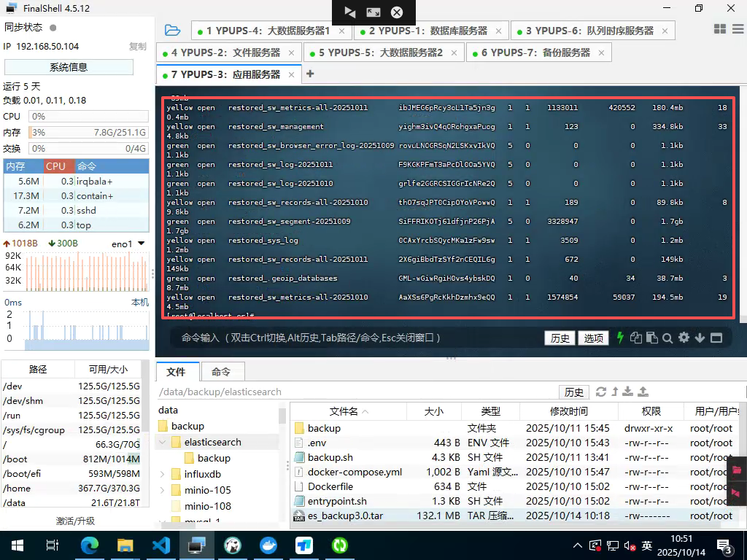Click the paste icon in command bar
This screenshot has width=747, height=560.
[x=651, y=338]
